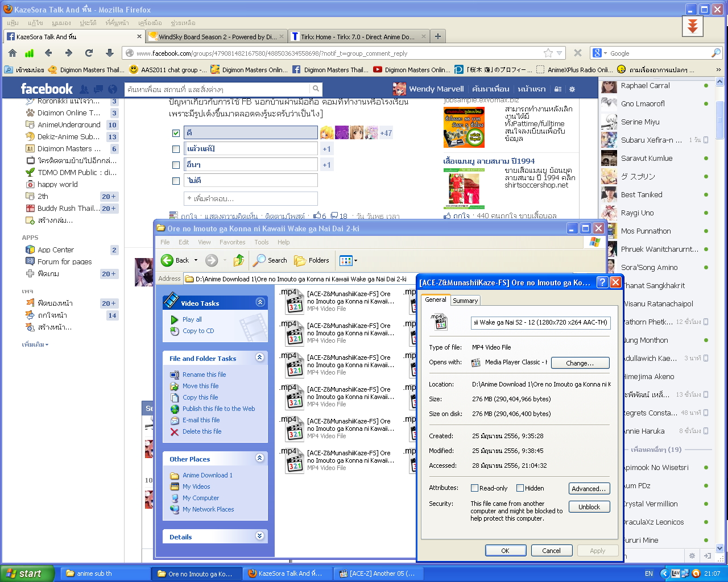Viewport: 728px width, 582px height.
Task: Click the orange double-arrow download add-on icon
Action: [x=693, y=26]
